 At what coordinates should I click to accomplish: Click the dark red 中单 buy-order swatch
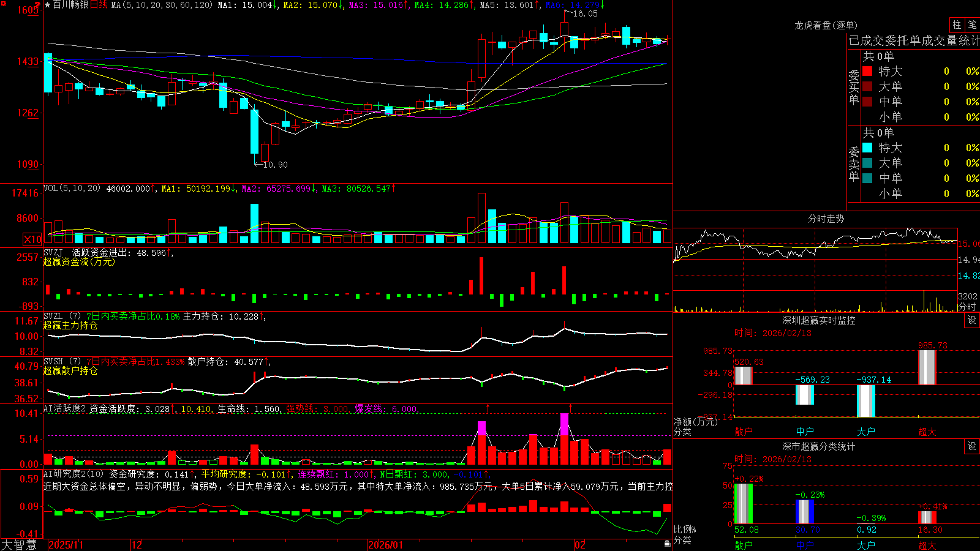867,102
